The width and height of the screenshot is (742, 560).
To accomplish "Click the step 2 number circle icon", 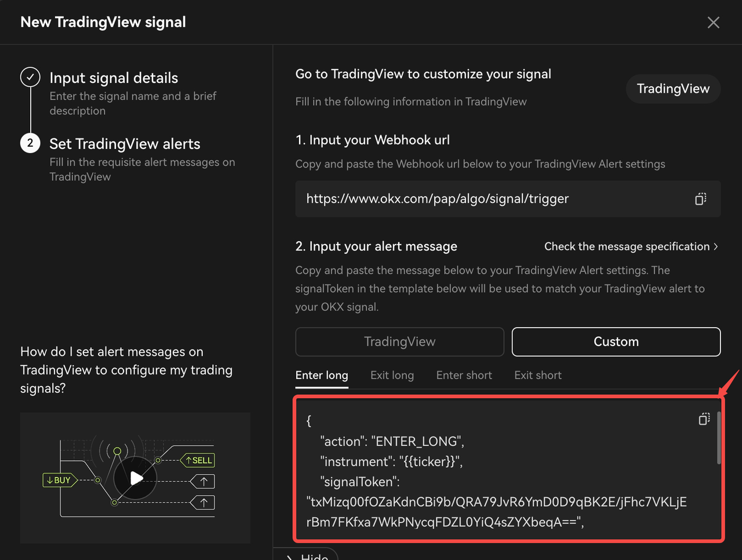I will point(30,143).
